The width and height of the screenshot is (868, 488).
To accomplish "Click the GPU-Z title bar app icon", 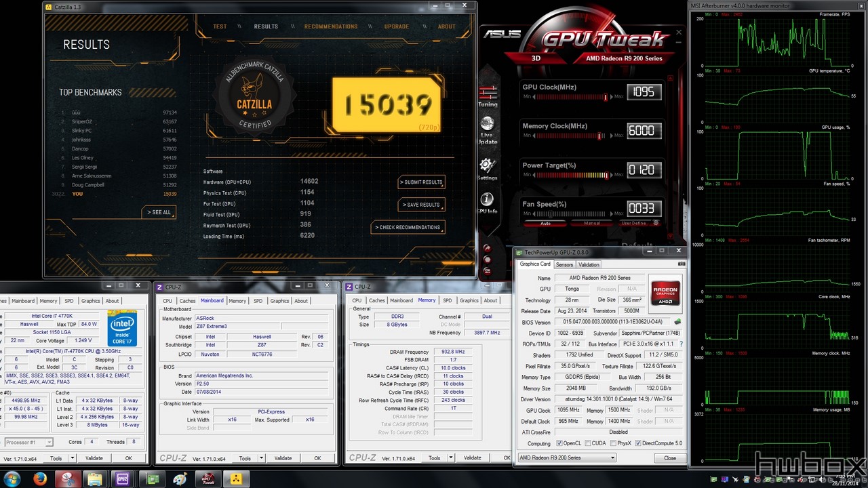I will click(x=519, y=252).
